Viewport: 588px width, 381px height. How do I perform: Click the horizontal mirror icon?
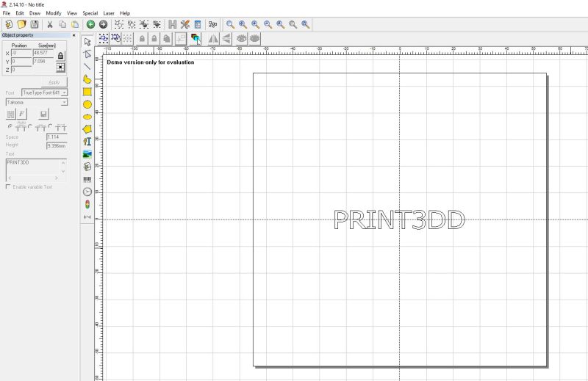pyautogui.click(x=213, y=39)
